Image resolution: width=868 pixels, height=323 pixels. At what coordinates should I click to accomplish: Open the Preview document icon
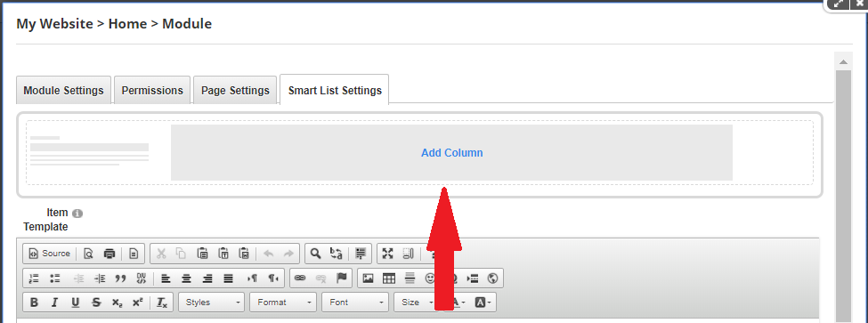pyautogui.click(x=88, y=254)
